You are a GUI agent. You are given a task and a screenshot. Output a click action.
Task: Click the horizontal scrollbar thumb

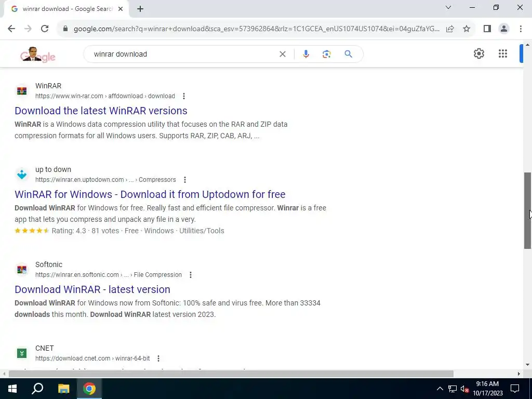pyautogui.click(x=231, y=374)
